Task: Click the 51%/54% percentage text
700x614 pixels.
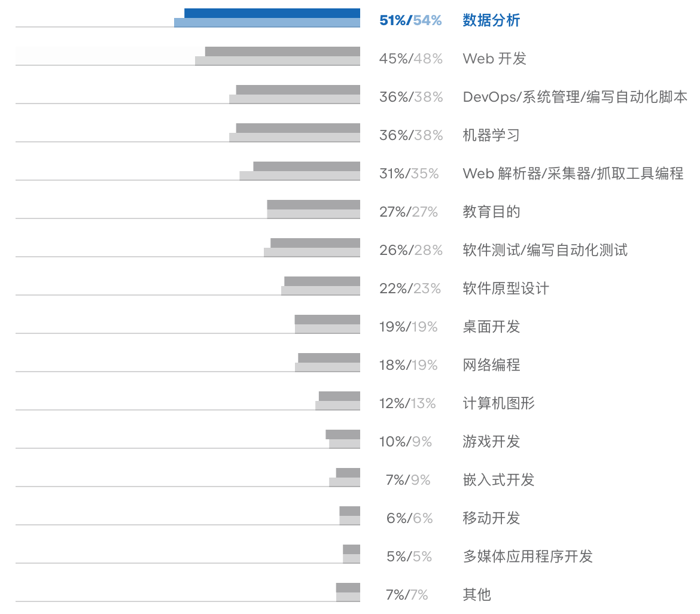Action: 410,20
